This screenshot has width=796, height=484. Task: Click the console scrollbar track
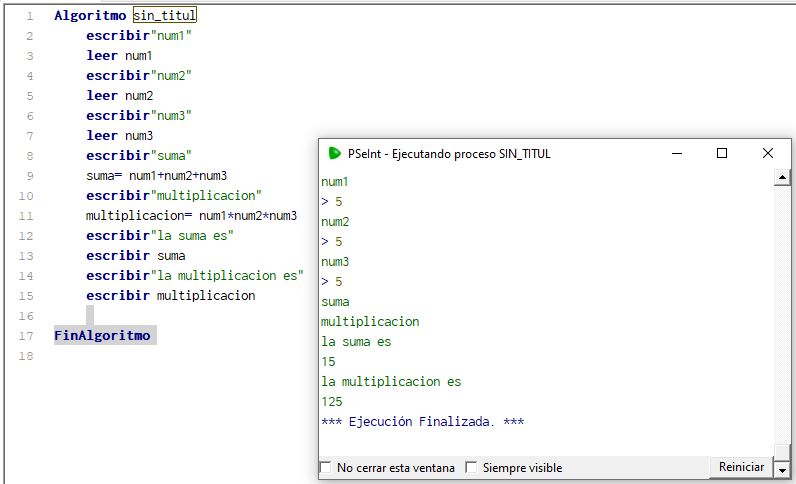(x=783, y=320)
